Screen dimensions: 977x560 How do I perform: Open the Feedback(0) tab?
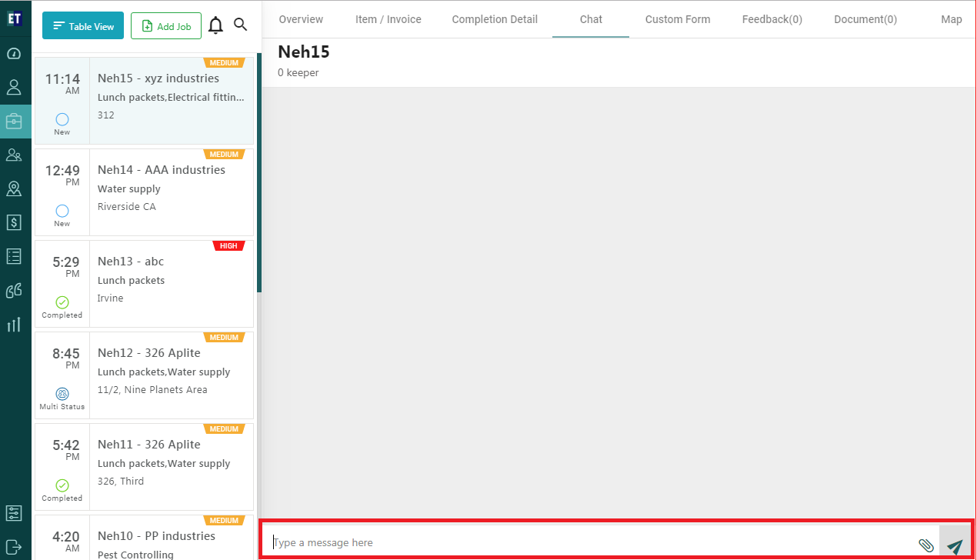[772, 19]
